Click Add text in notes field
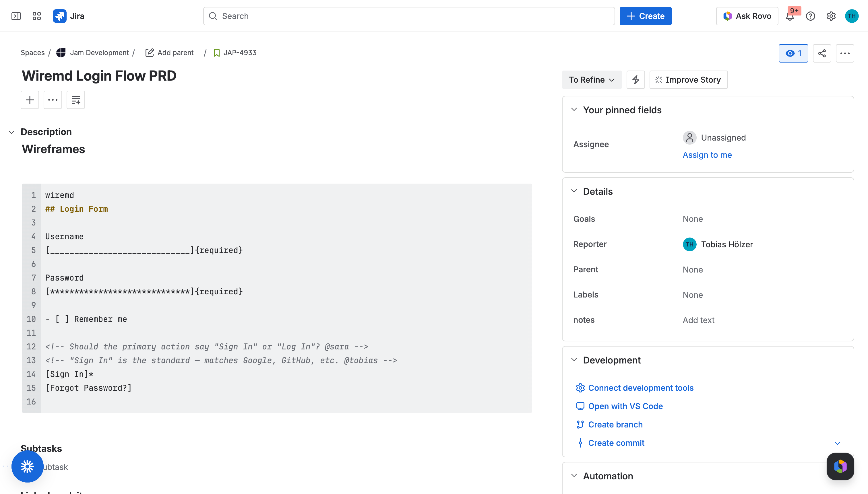 [x=698, y=320]
